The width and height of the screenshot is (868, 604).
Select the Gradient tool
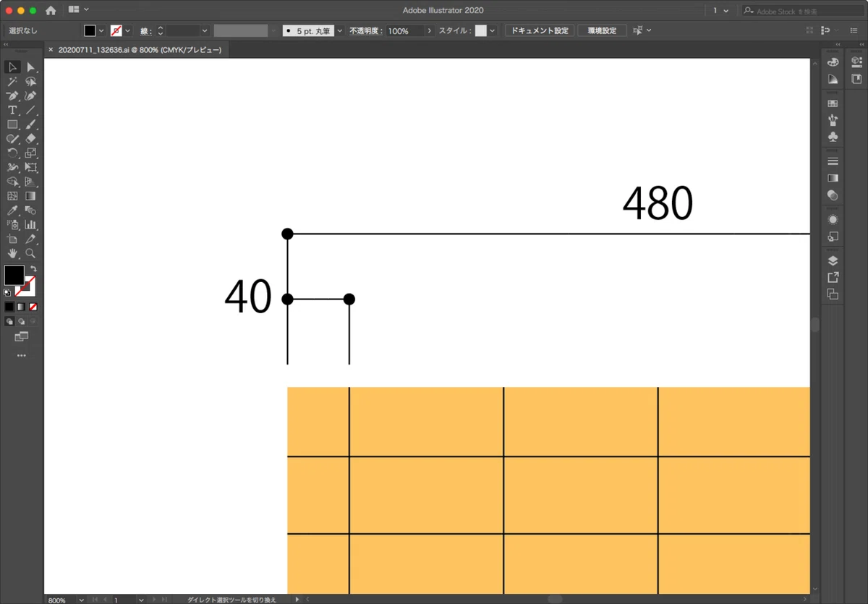pyautogui.click(x=30, y=196)
